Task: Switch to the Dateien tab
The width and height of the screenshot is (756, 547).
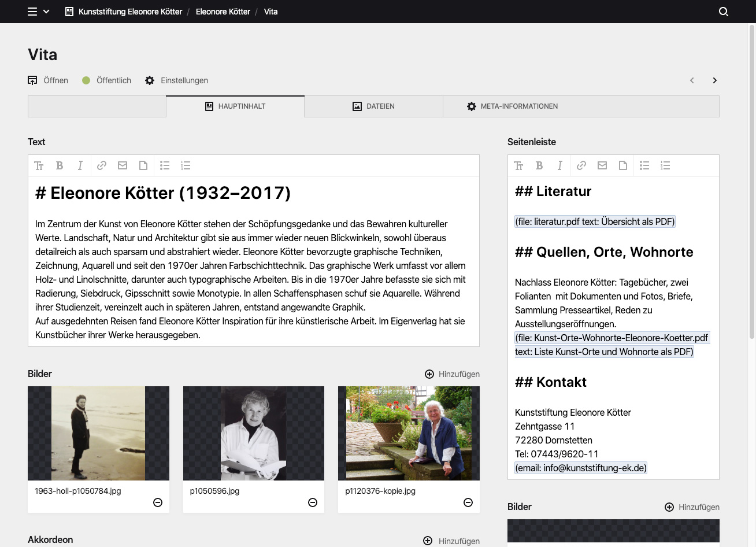Action: click(x=373, y=106)
